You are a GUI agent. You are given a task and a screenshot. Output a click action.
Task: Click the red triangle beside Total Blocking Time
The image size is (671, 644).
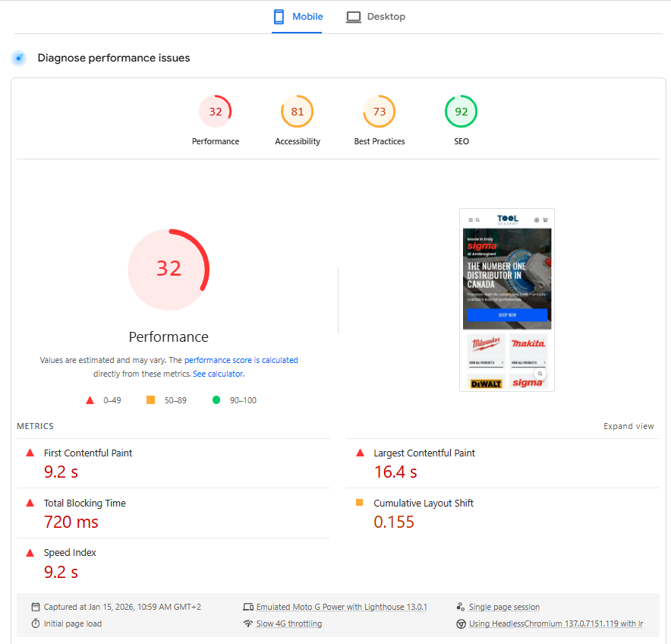(30, 503)
